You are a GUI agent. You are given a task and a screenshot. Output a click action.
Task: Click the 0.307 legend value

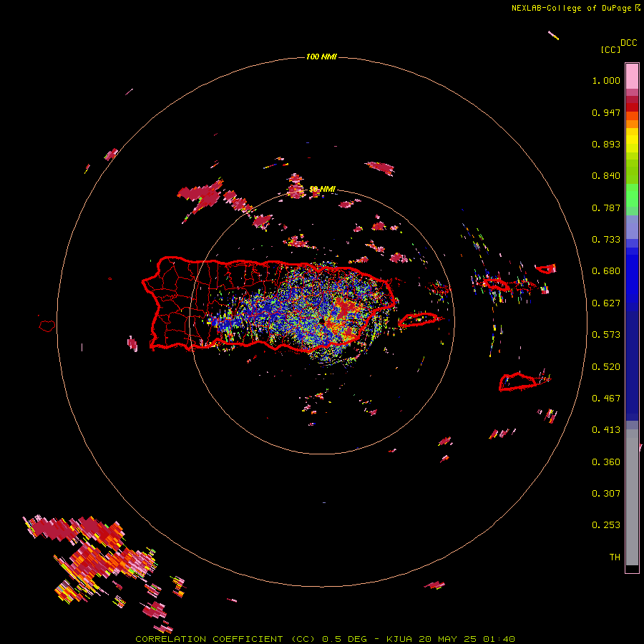point(606,494)
